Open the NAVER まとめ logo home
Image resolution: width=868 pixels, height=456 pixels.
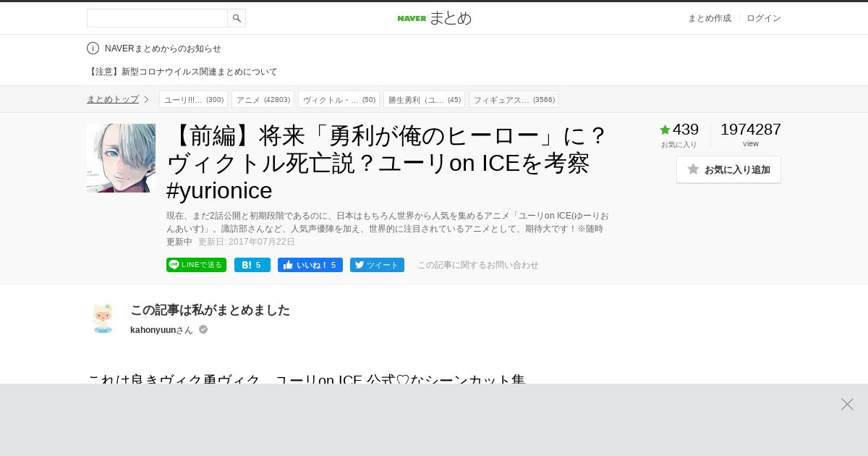434,18
